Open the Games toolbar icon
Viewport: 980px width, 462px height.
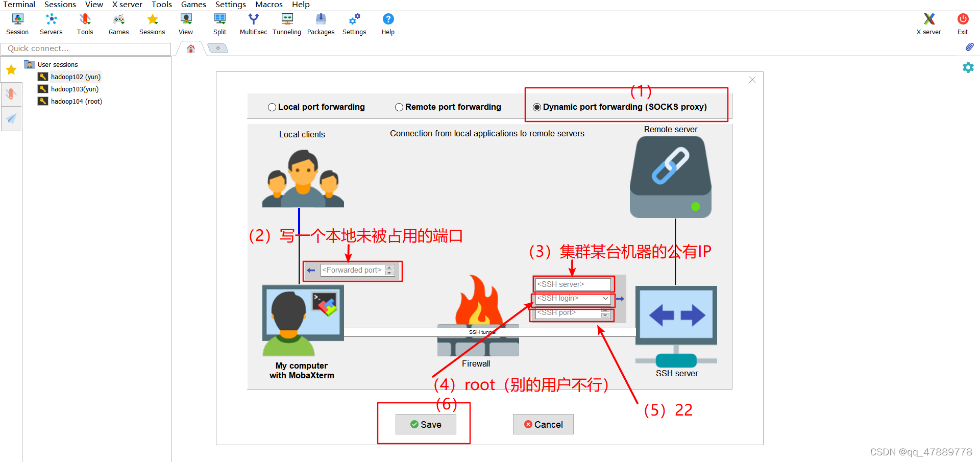118,24
